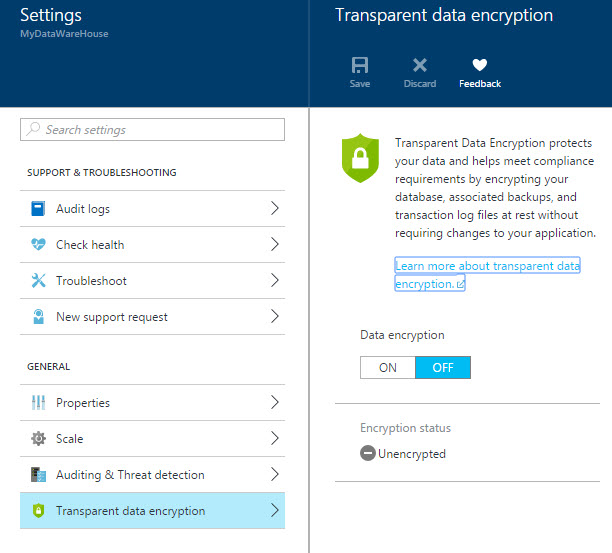Click the Check health heart icon
The width and height of the screenshot is (612, 553).
[38, 245]
